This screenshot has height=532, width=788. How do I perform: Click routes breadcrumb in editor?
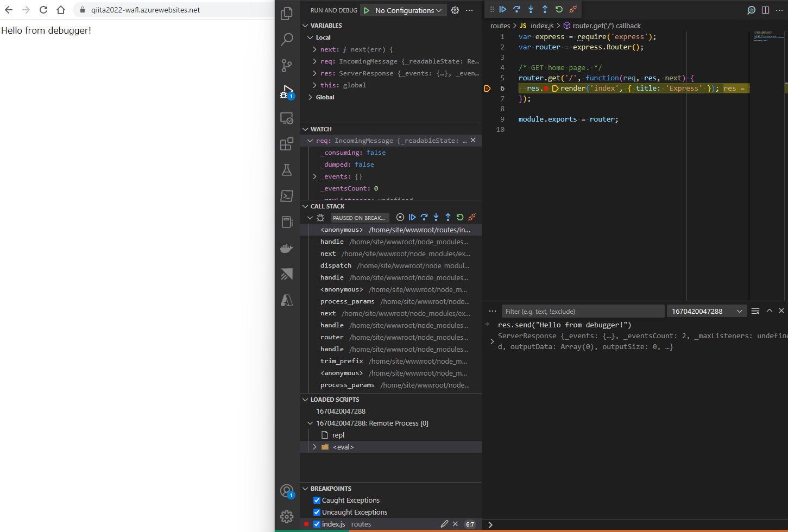click(500, 26)
